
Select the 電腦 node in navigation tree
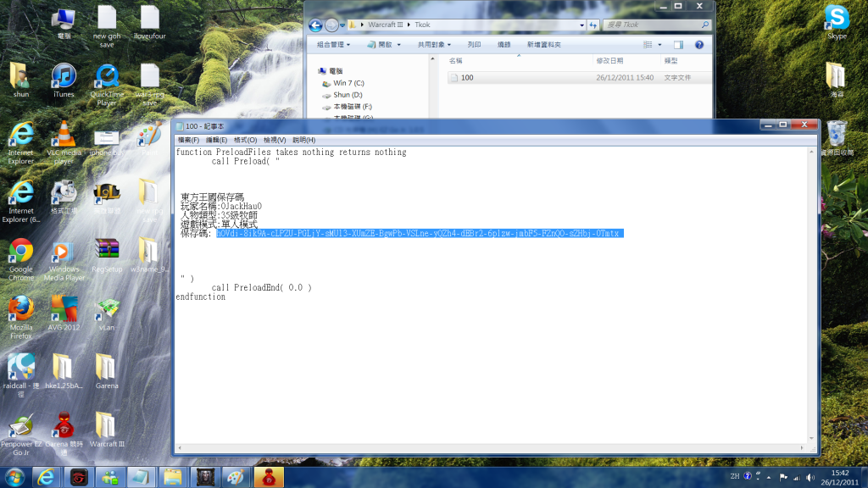tap(336, 71)
